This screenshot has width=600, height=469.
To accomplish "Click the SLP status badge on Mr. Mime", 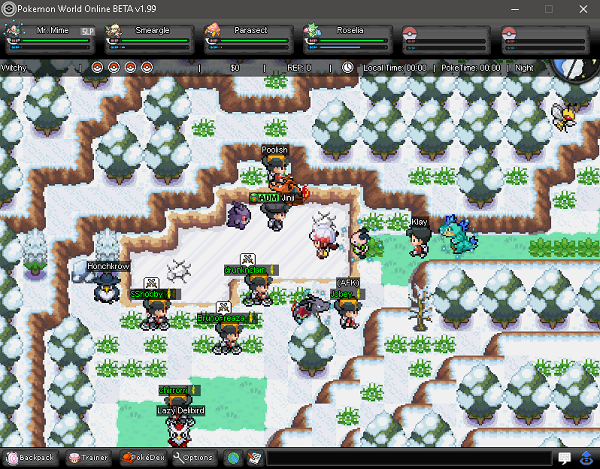I will coord(87,31).
